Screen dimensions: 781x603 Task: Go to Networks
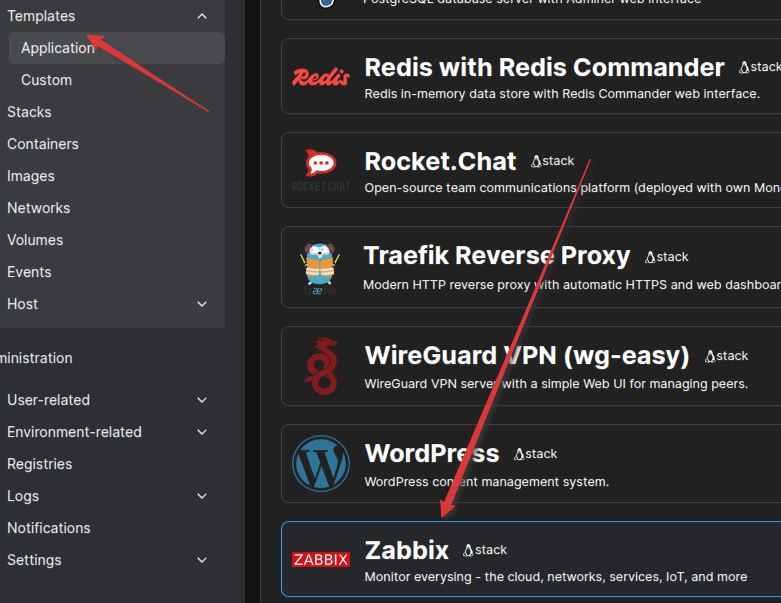point(38,208)
